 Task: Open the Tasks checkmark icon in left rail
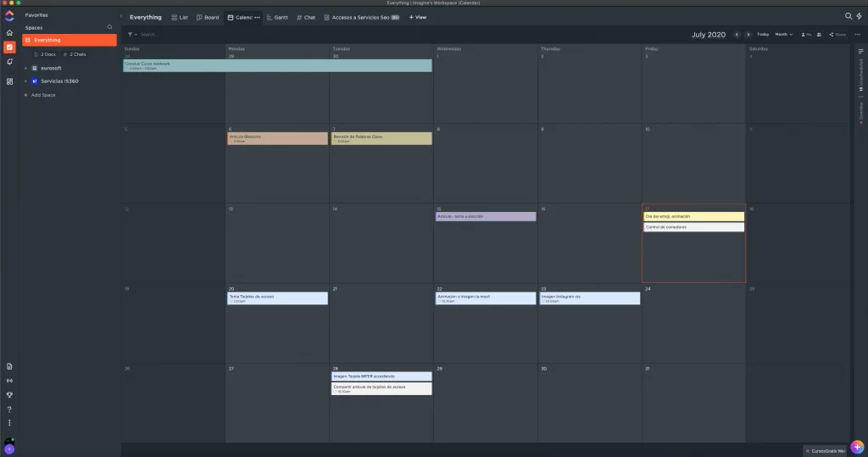[9, 47]
